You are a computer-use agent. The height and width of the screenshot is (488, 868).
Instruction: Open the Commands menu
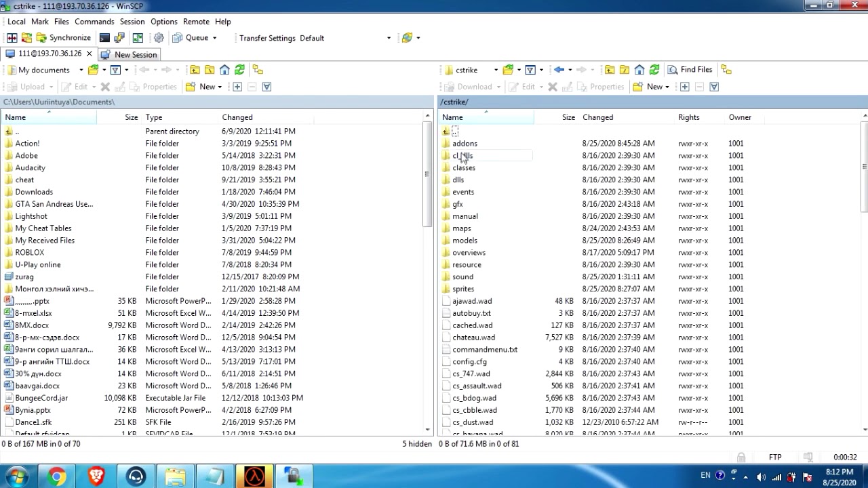pos(94,22)
